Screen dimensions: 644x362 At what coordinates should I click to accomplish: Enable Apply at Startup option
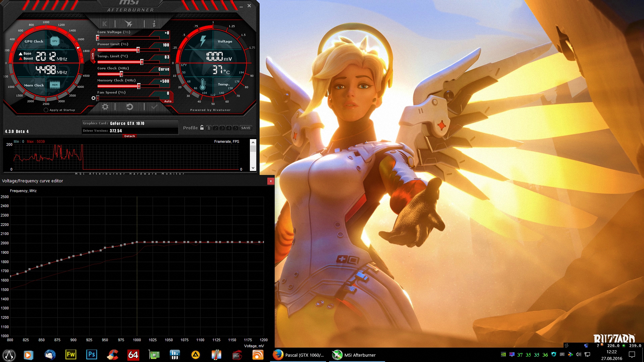46,110
